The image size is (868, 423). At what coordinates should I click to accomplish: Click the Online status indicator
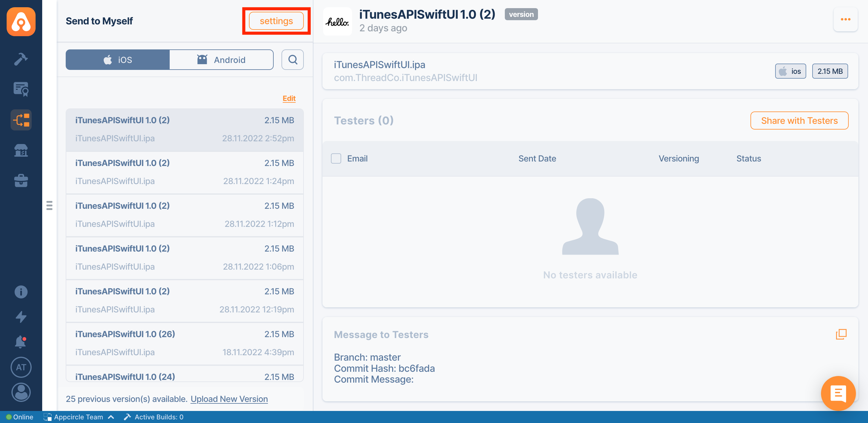pos(20,417)
